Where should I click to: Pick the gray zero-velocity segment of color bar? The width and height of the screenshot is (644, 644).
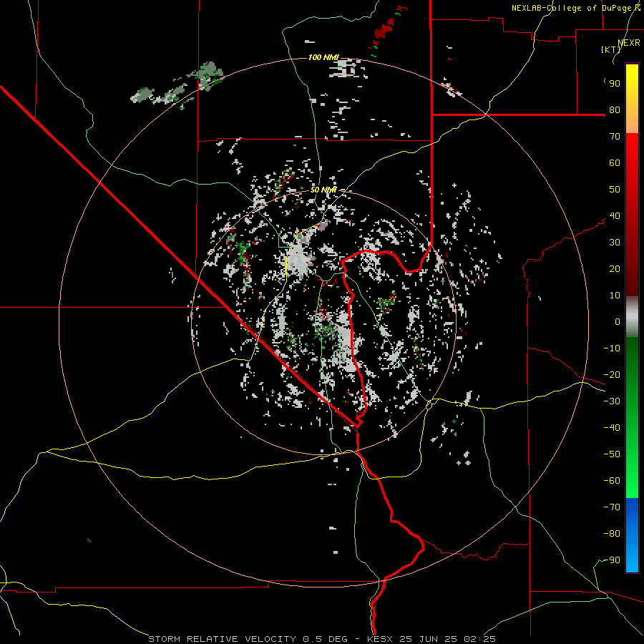(632, 317)
